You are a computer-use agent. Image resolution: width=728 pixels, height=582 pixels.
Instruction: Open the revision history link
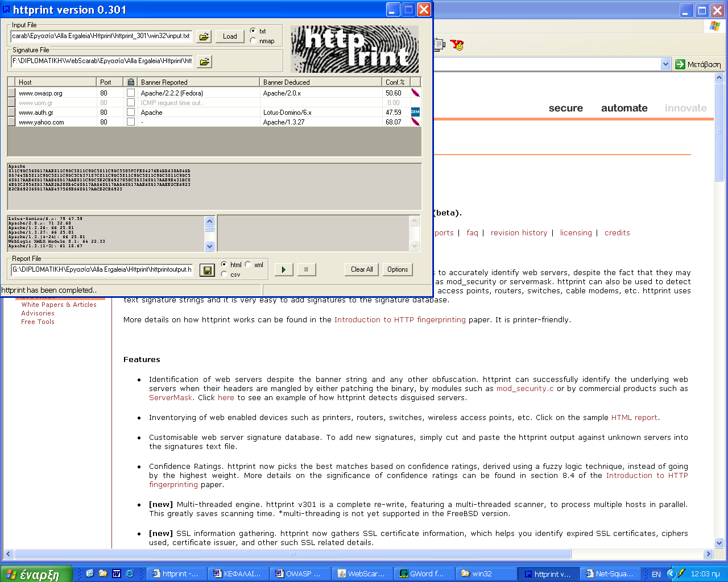[519, 232]
